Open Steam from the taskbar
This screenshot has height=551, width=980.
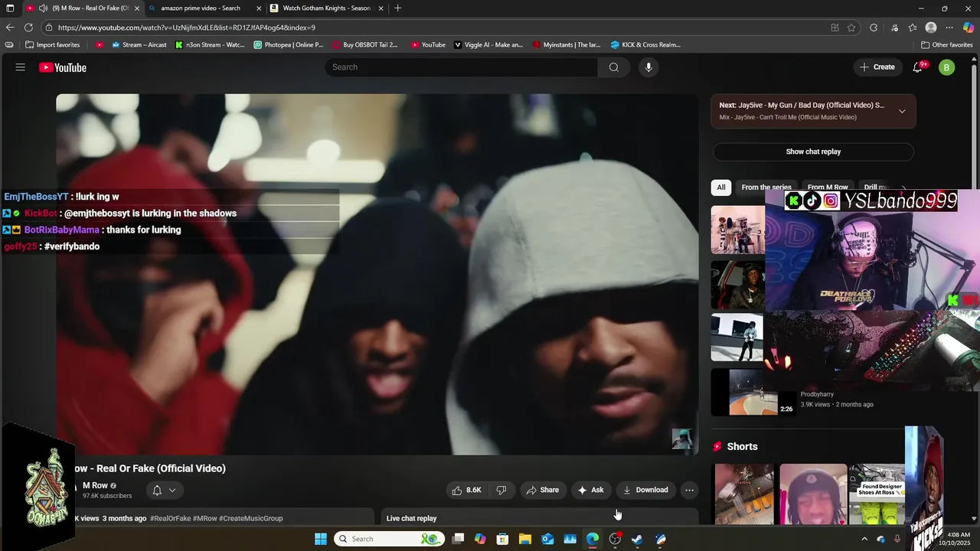click(x=637, y=539)
